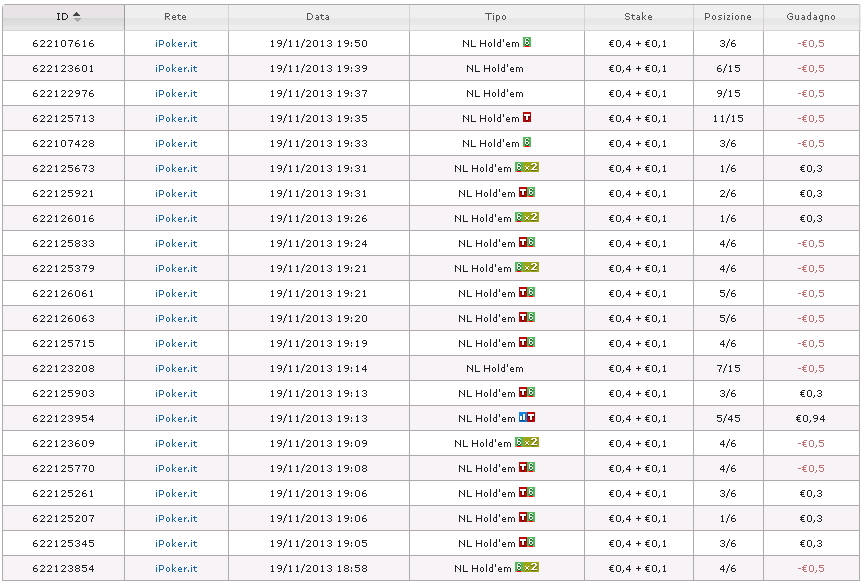
Task: Click the T6 badge in row 622125261
Action: coord(527,492)
